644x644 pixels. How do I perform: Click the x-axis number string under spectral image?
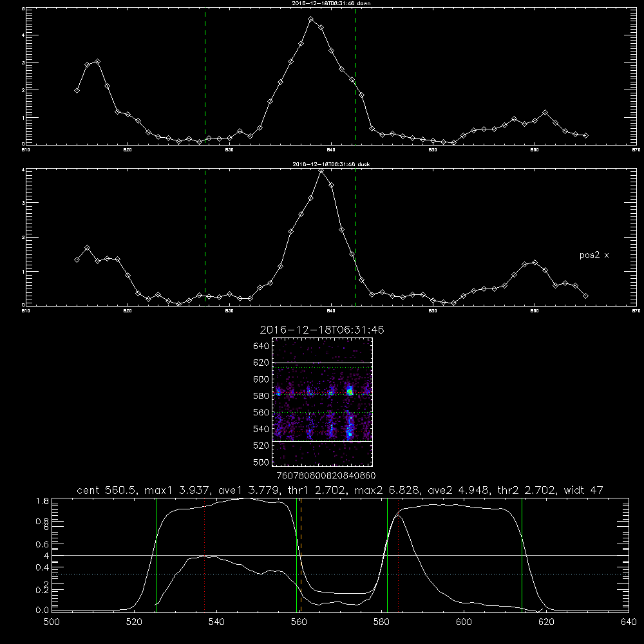[x=326, y=475]
